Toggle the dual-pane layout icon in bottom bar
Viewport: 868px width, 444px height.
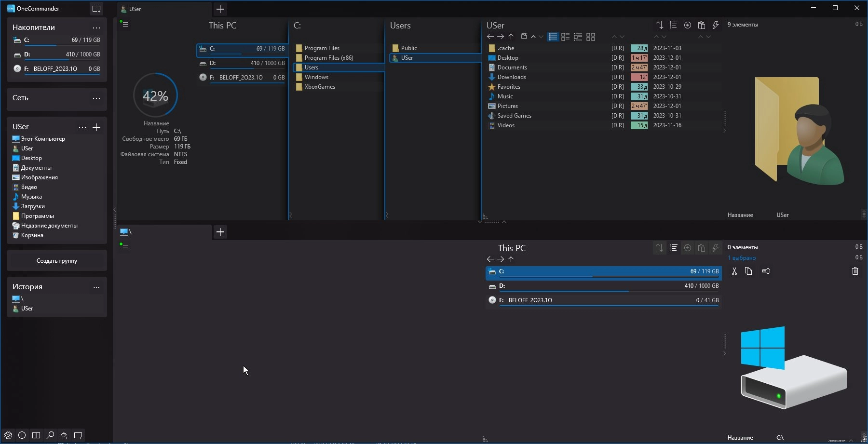pyautogui.click(x=36, y=435)
